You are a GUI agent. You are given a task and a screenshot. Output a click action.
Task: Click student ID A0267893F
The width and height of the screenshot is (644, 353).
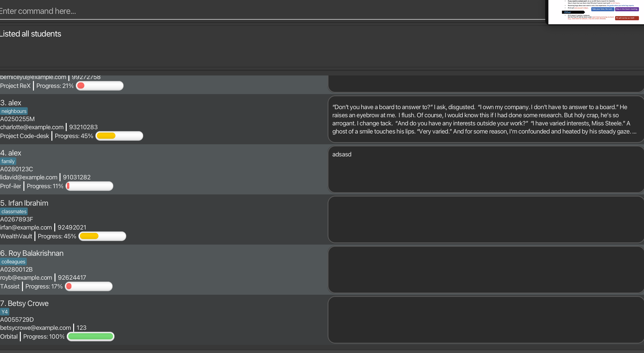pos(16,219)
